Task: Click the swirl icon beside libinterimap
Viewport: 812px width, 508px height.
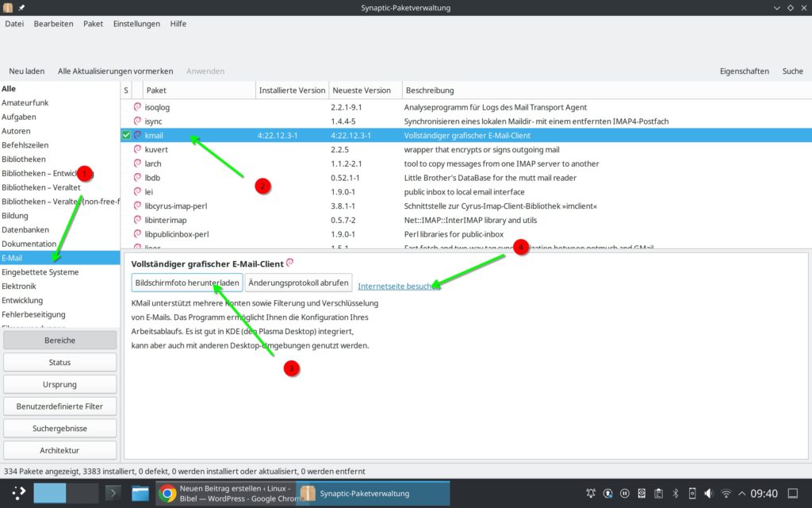Action: pos(137,219)
